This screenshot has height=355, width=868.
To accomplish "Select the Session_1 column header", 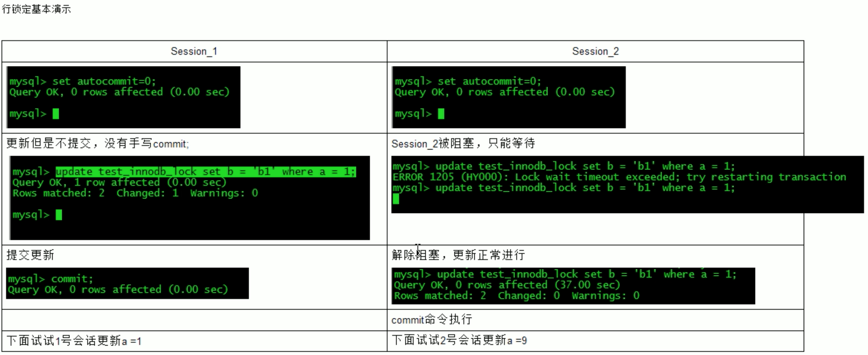I will tap(194, 51).
